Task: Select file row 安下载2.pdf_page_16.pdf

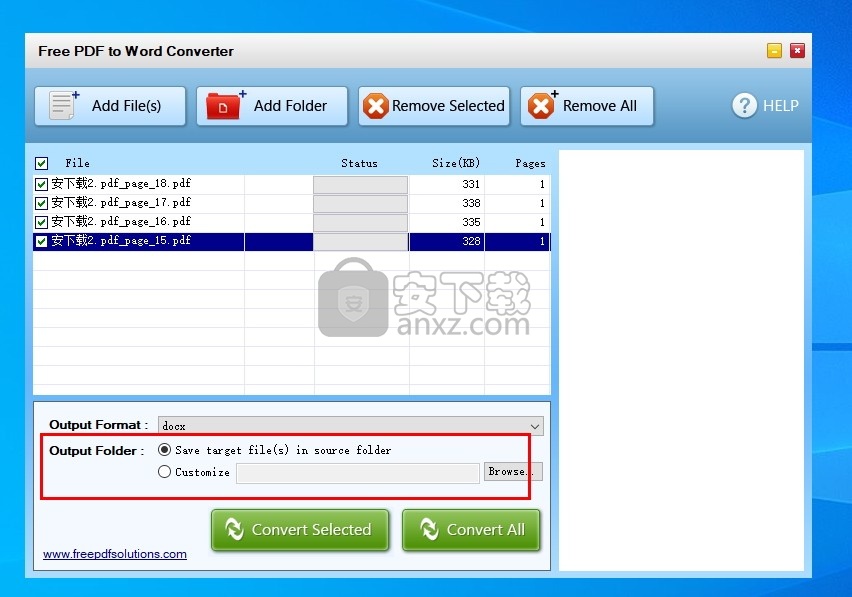Action: pyautogui.click(x=292, y=222)
